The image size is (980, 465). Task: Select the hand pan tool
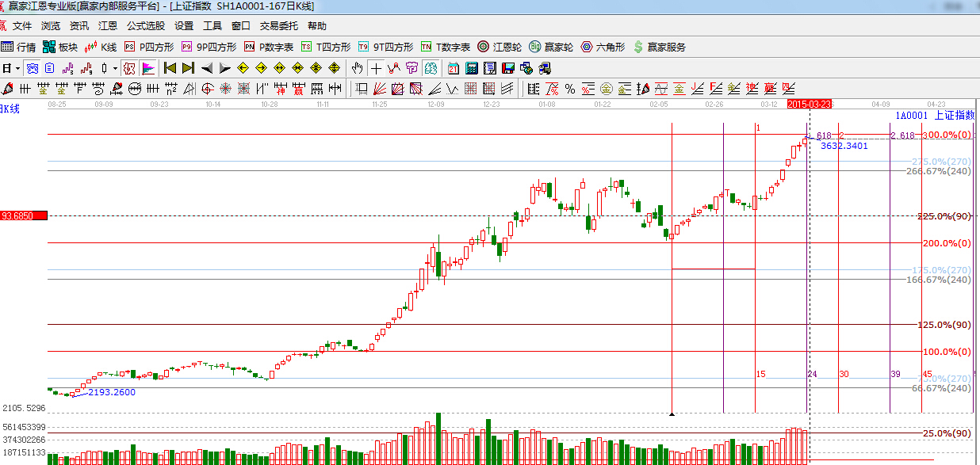pos(358,68)
